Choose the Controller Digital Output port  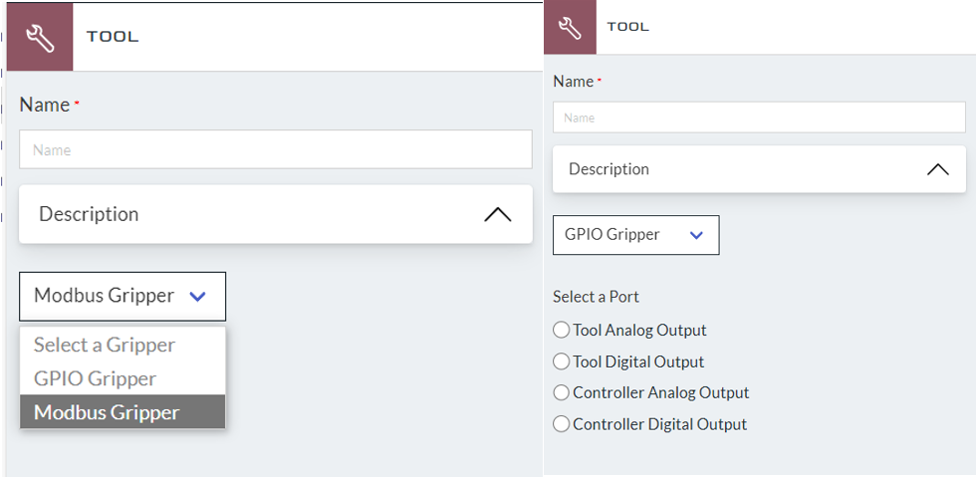562,424
